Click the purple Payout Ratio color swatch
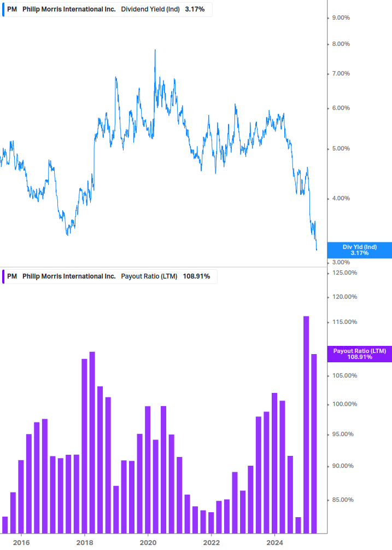392x550 pixels. coord(3,276)
